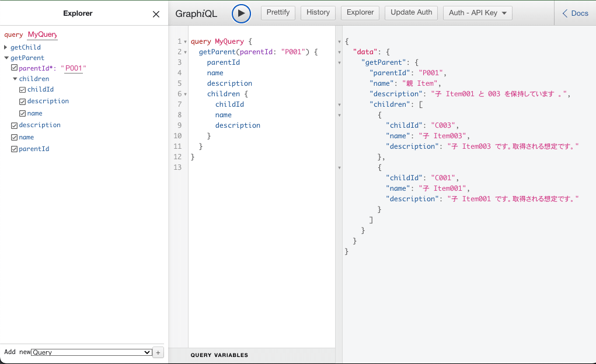
Task: Expand the getChild tree node
Action: (x=6, y=47)
